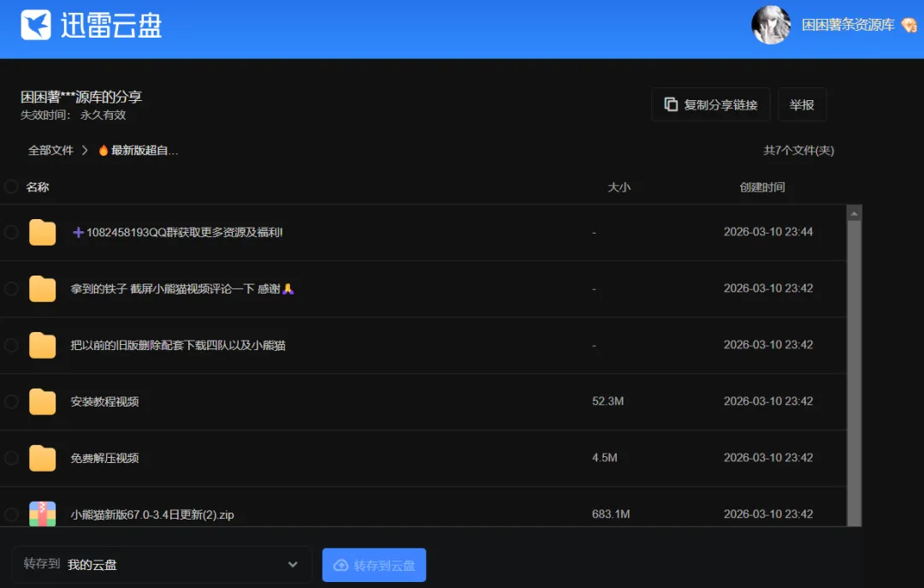Click the 4.5M size value
The image size is (924, 588).
tap(605, 458)
